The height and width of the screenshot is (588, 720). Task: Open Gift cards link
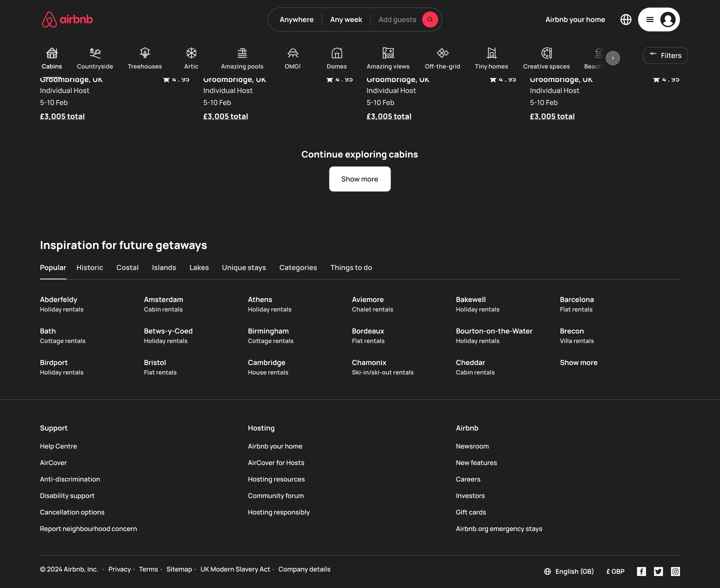[471, 512]
